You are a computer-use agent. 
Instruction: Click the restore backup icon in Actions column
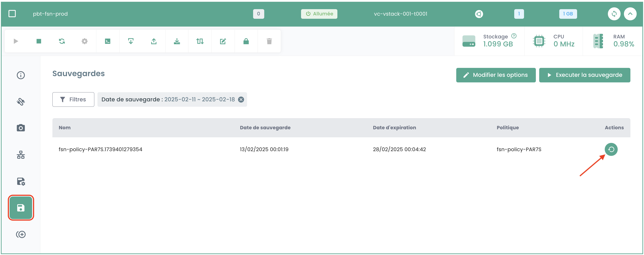tap(611, 149)
